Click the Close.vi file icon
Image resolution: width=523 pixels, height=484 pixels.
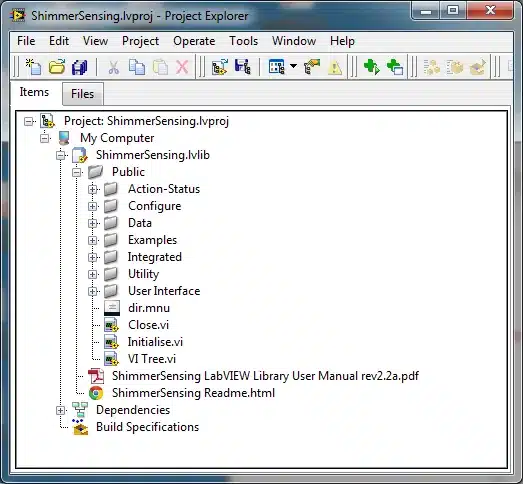111,325
